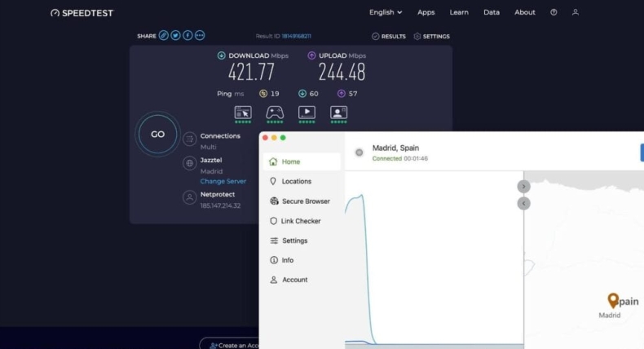
Task: Click the Madrid, Spain location title
Action: pyautogui.click(x=395, y=148)
